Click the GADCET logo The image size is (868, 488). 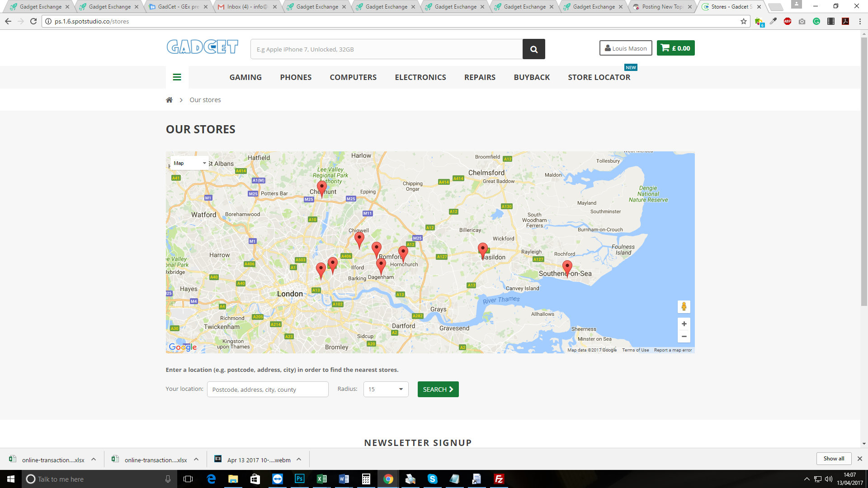pyautogui.click(x=202, y=47)
